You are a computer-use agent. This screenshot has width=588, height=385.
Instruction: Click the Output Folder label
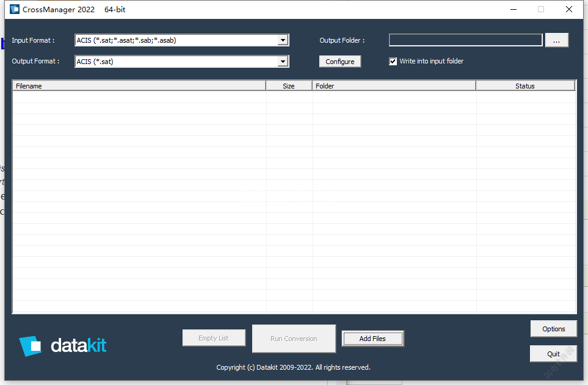coord(342,40)
